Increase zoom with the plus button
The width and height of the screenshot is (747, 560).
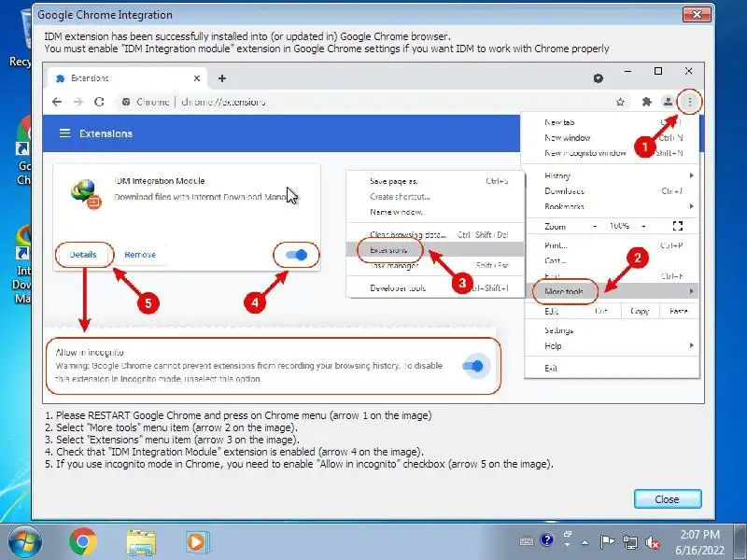click(x=643, y=226)
